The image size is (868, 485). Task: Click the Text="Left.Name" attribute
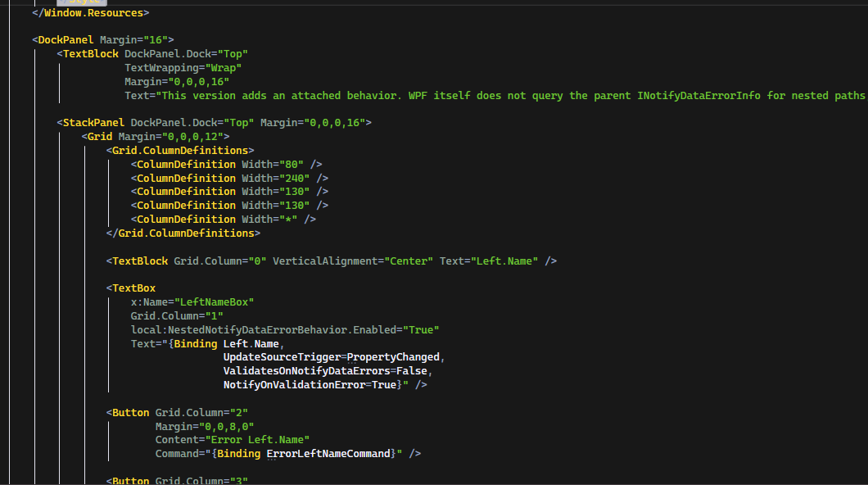pyautogui.click(x=489, y=261)
